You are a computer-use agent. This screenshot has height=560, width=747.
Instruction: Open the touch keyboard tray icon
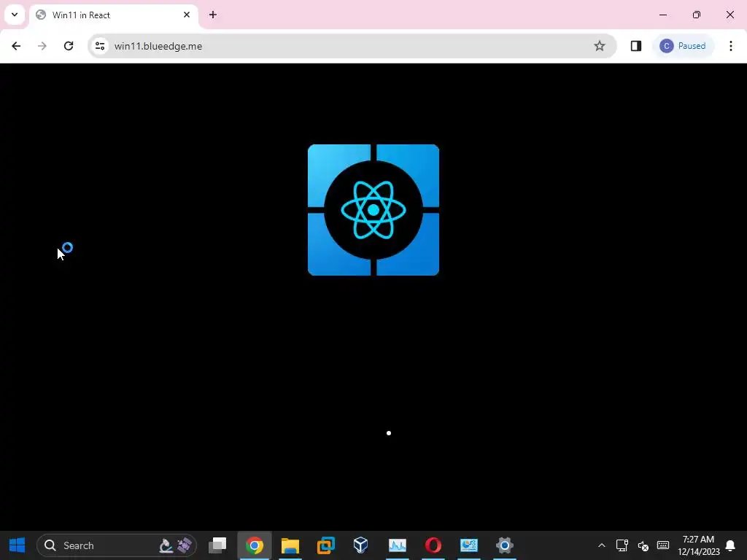point(663,545)
